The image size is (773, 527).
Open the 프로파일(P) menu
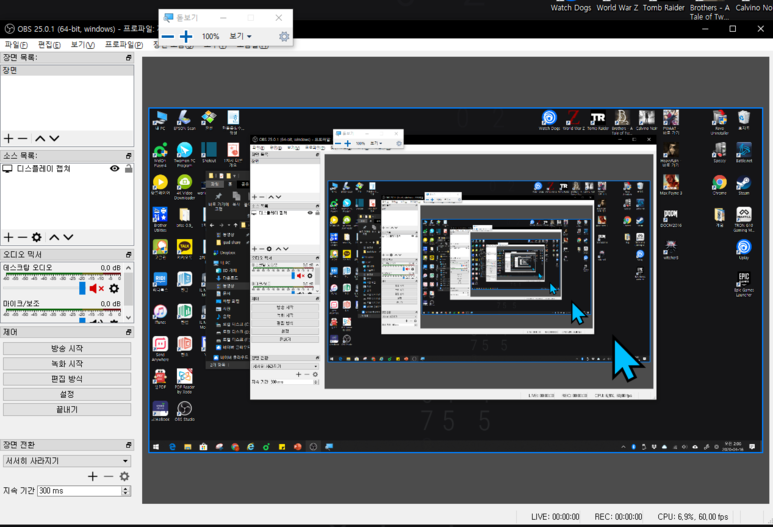(124, 45)
